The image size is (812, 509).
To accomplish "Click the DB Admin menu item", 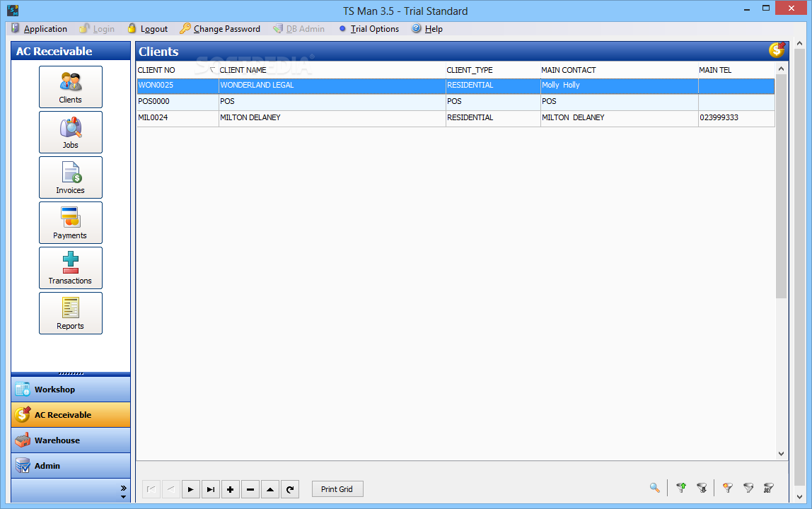I will point(299,29).
